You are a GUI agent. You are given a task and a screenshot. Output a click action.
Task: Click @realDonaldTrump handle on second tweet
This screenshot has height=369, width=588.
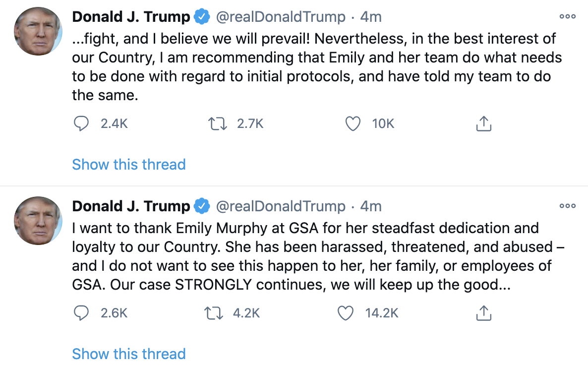[280, 206]
